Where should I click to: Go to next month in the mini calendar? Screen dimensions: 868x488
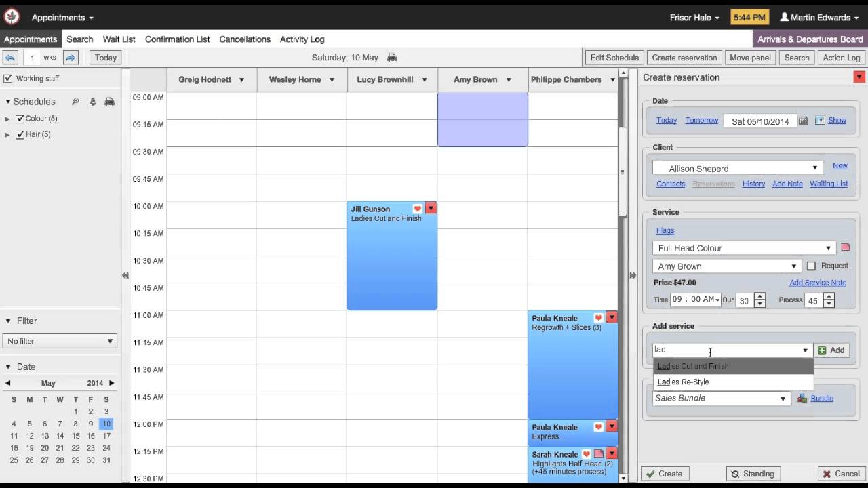[112, 383]
